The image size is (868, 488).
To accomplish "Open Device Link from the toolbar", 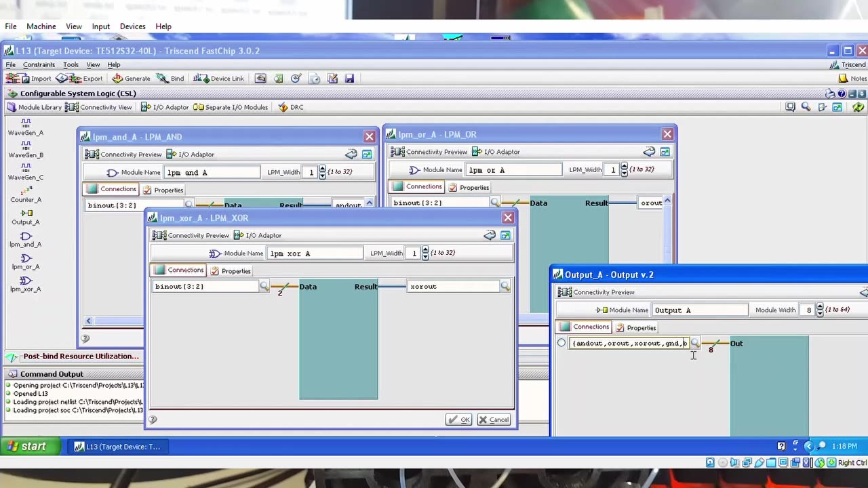I will pos(218,79).
